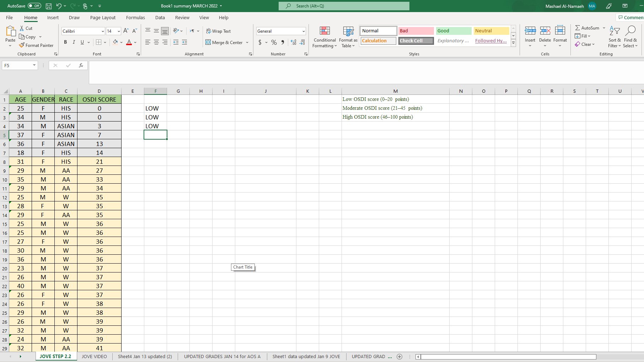Click the Save icon in title bar
The height and width of the screenshot is (362, 644).
coord(49,6)
